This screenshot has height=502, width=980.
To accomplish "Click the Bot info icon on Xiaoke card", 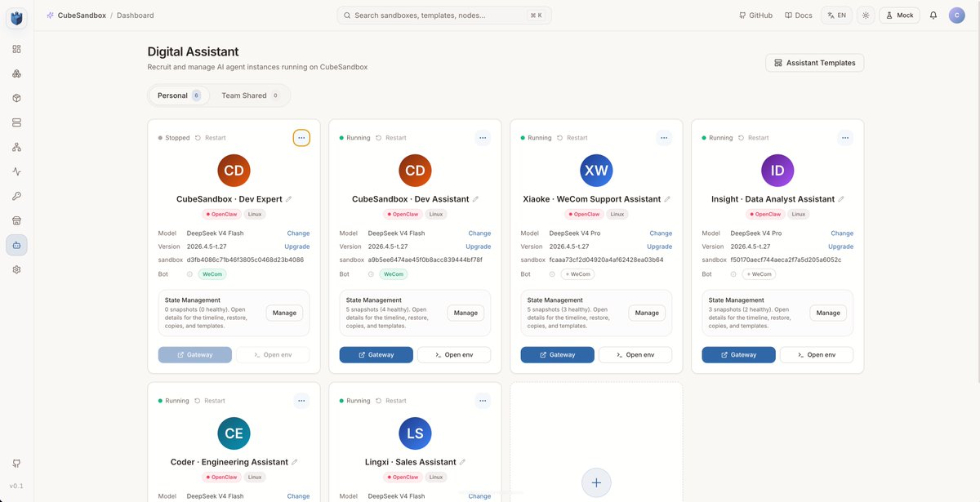I will 552,274.
